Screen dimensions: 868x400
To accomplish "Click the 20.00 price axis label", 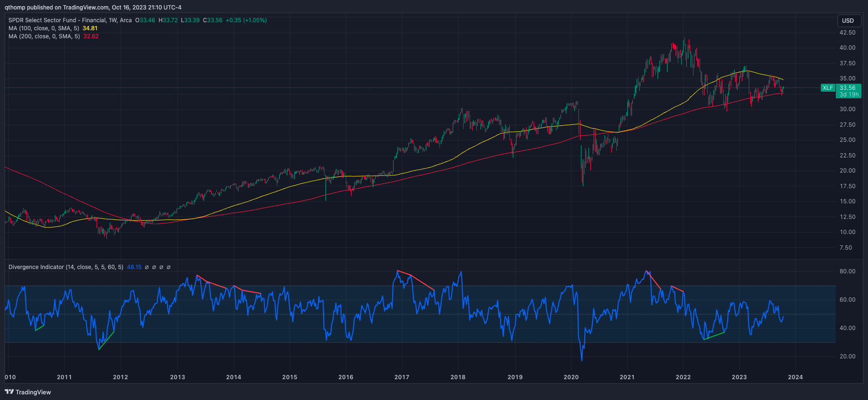I will point(847,171).
